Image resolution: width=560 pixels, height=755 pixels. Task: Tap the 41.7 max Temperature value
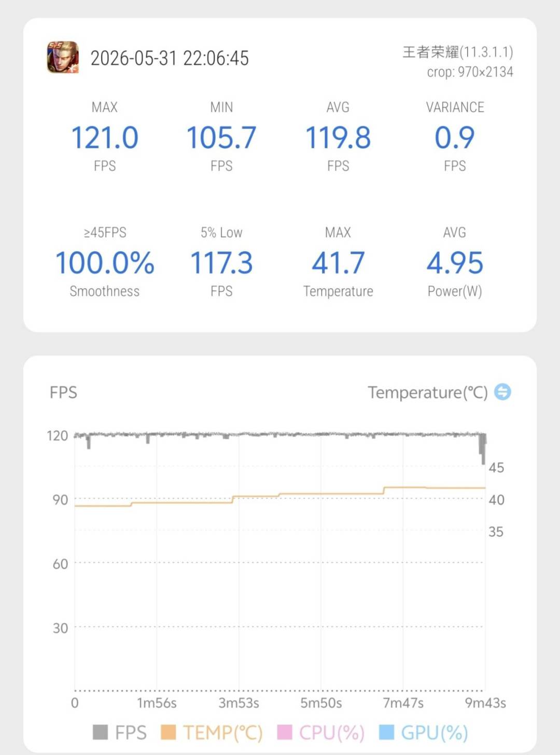pos(338,262)
